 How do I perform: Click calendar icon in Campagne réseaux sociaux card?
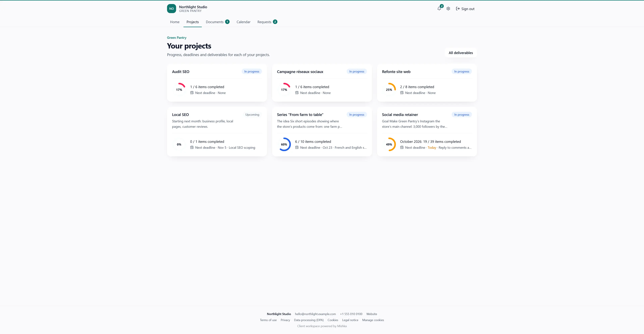297,93
